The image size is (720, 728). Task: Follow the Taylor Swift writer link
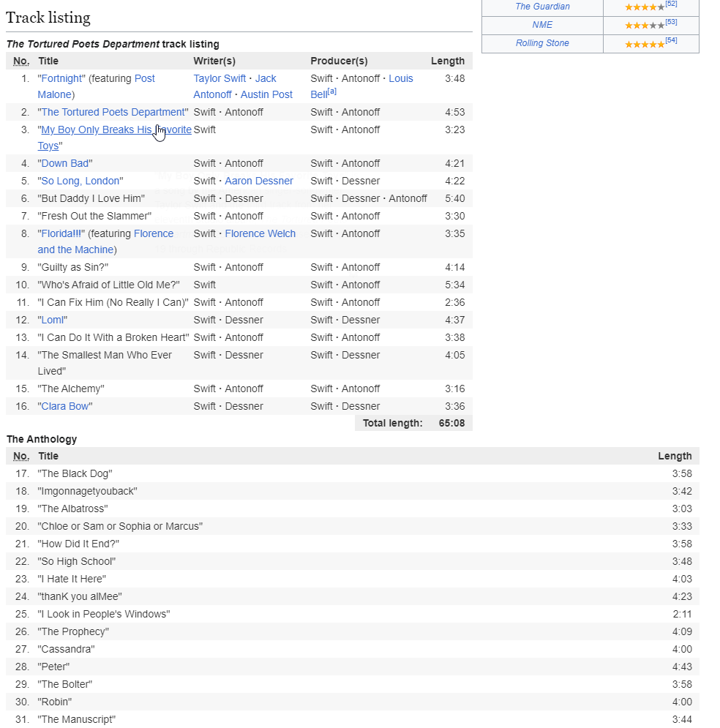[x=220, y=78]
